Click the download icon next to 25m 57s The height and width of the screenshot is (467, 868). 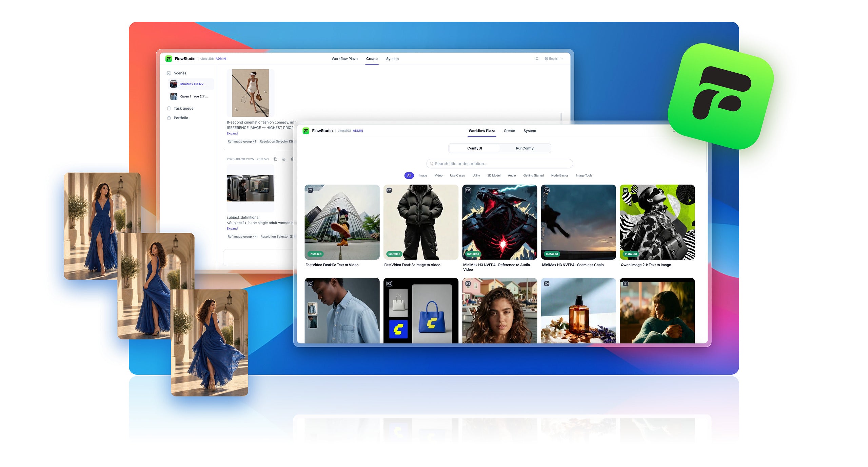[x=284, y=159]
